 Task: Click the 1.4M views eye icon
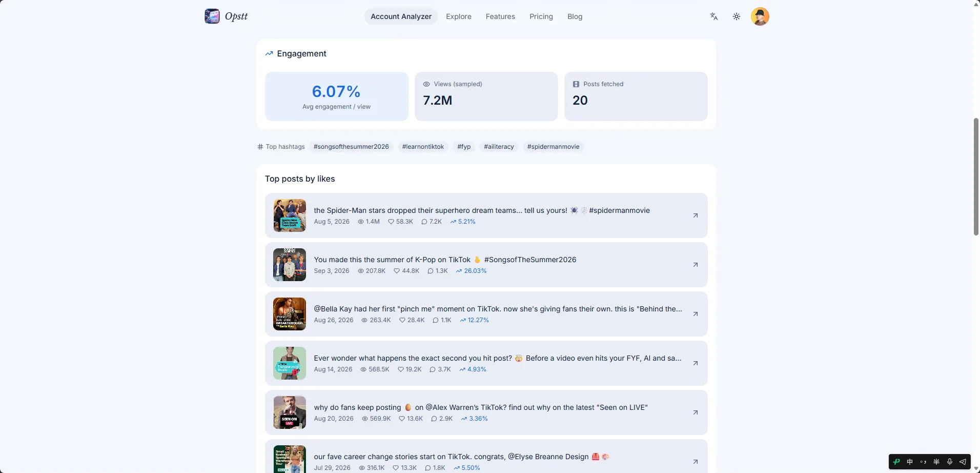[x=361, y=222]
